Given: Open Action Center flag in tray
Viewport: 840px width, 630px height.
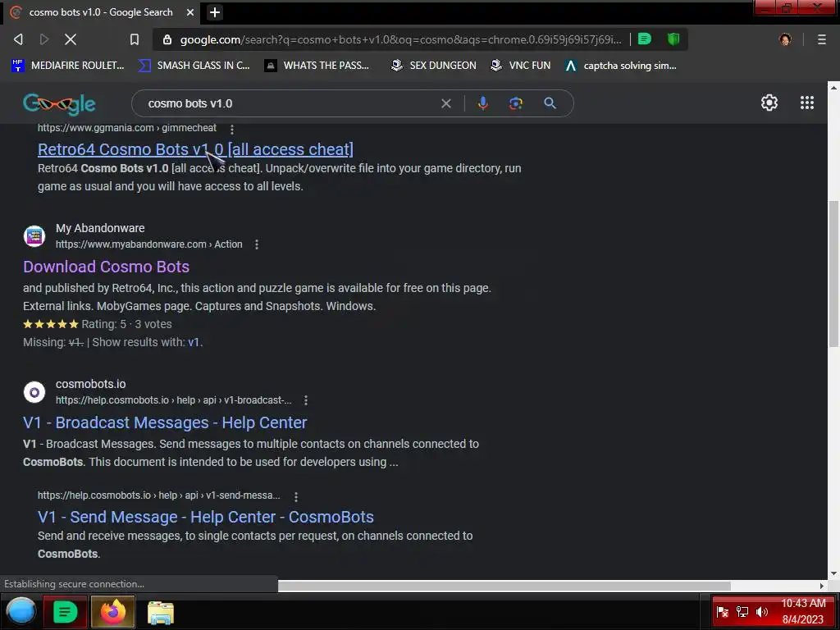Looking at the screenshot, I should [723, 612].
